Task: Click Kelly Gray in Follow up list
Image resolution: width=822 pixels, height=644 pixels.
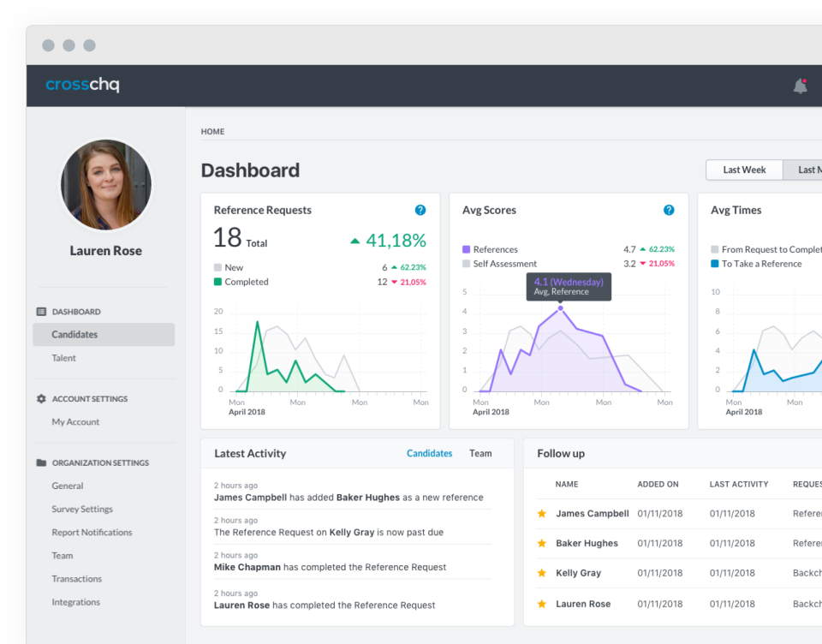Action: pyautogui.click(x=578, y=573)
